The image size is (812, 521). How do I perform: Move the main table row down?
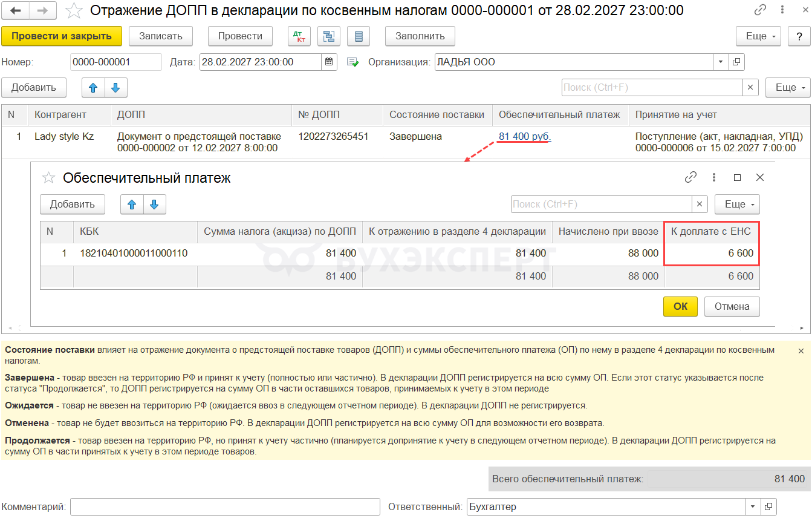tap(116, 88)
